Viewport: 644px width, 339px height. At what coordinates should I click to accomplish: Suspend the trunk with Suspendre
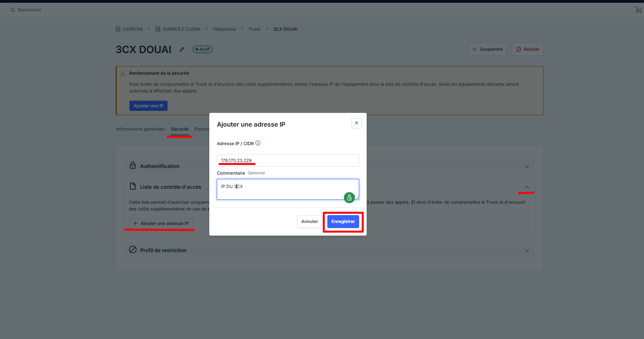point(487,49)
